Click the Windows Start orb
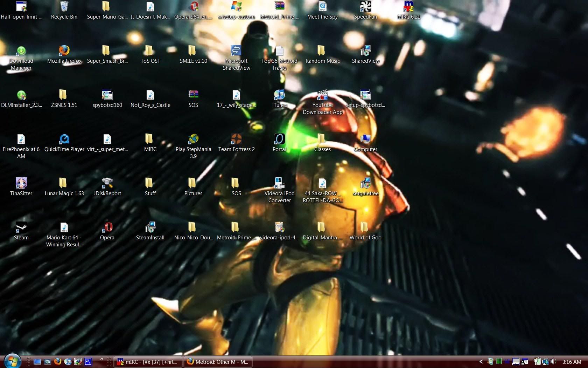The image size is (588, 368). click(x=13, y=361)
